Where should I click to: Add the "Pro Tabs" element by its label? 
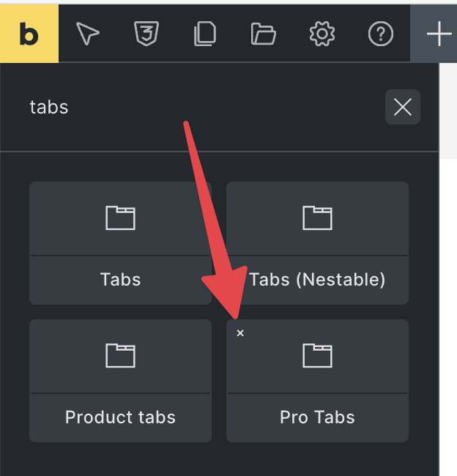[317, 417]
